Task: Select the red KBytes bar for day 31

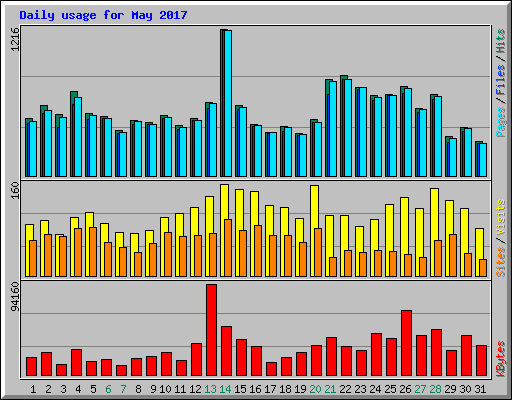Action: pos(481,361)
